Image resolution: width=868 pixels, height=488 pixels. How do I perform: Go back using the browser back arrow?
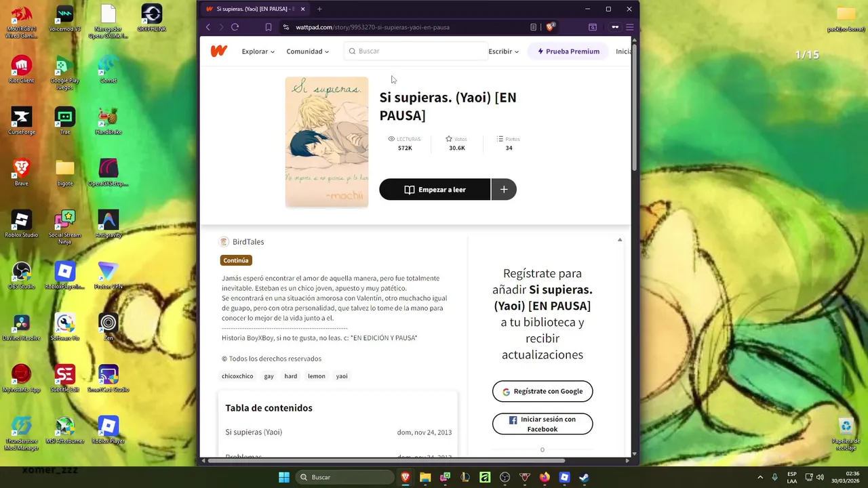[x=208, y=27]
